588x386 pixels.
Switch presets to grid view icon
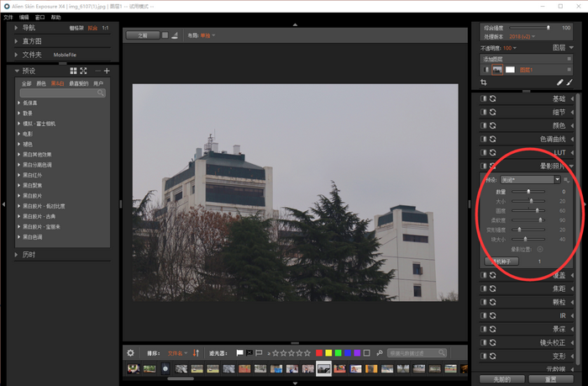[73, 71]
